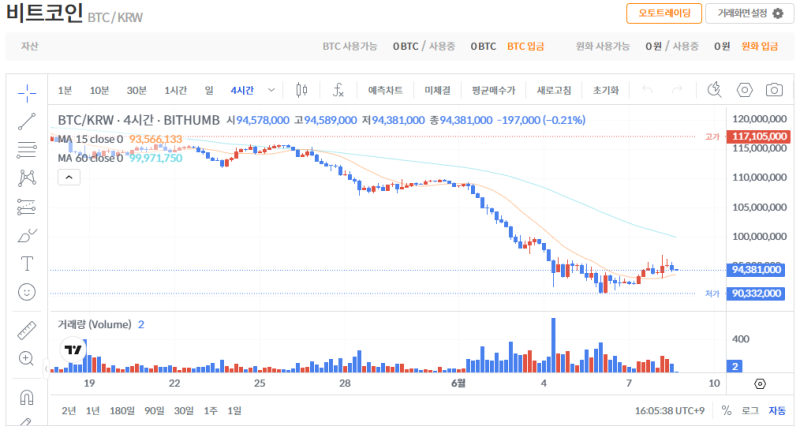Click the 오토트레이딩 button
800x430 pixels.
(664, 13)
